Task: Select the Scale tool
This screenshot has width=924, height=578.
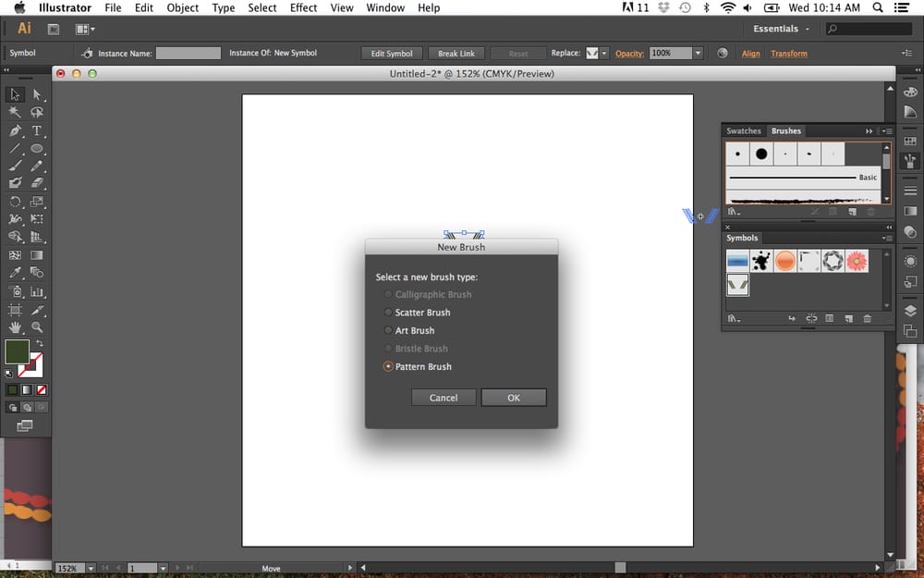Action: [x=37, y=202]
